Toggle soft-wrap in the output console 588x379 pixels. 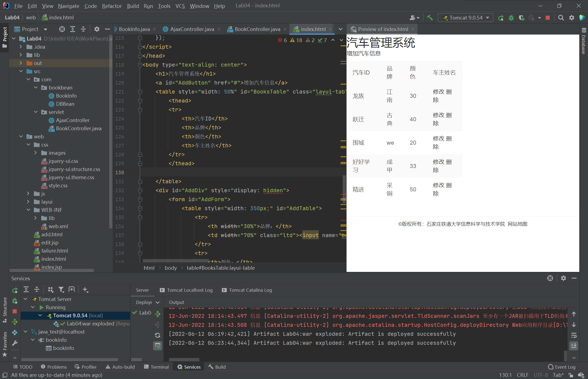pos(574,335)
